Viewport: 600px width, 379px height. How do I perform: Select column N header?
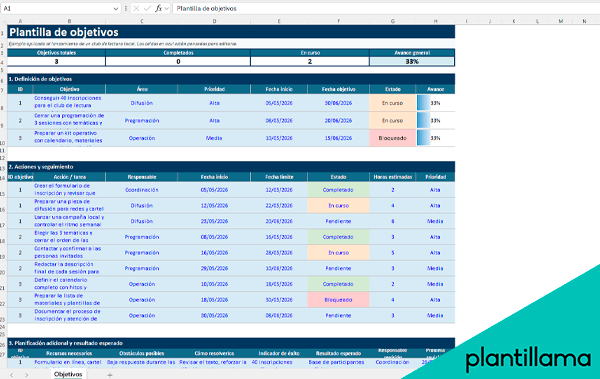[x=584, y=21]
